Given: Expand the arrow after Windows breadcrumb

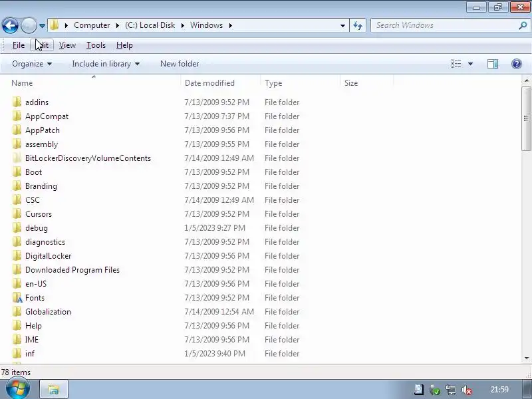Looking at the screenshot, I should (x=230, y=25).
